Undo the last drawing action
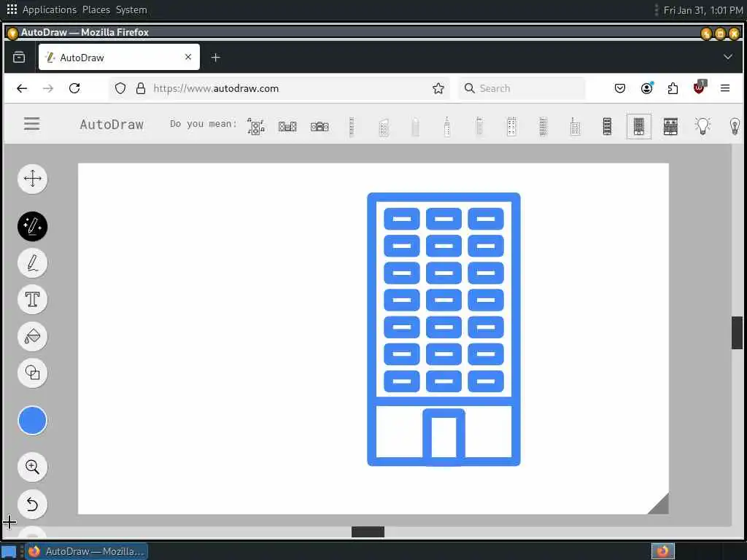Screen dimensions: 747x560 [32, 504]
